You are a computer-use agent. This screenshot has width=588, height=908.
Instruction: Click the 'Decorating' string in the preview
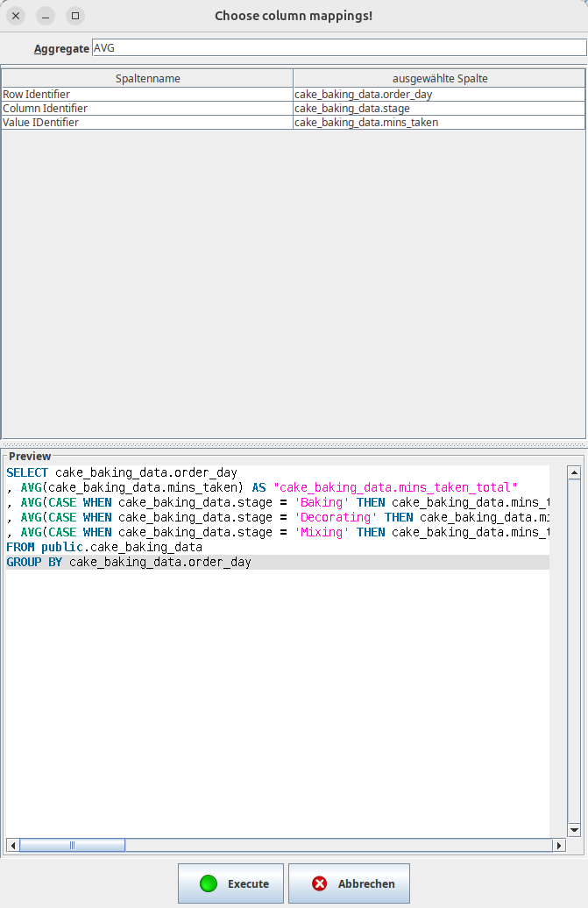336,517
